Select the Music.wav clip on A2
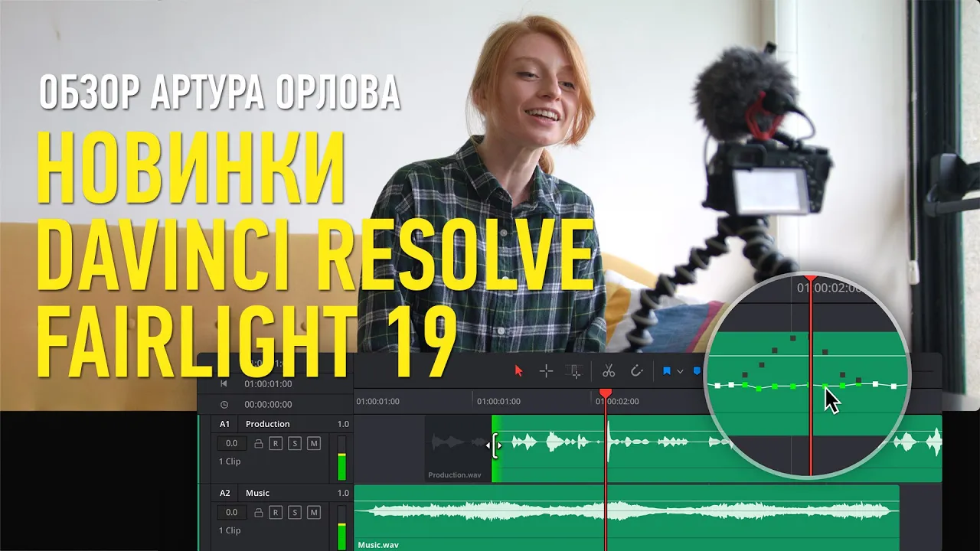980x551 pixels. click(x=626, y=517)
